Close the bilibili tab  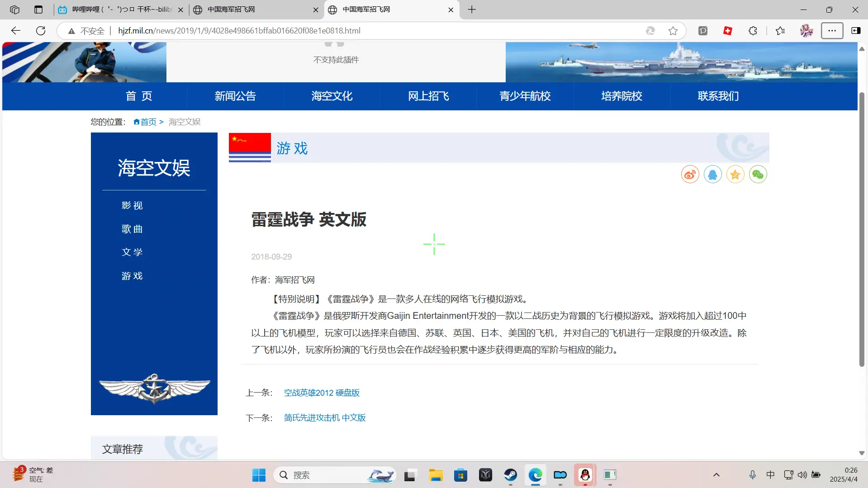[180, 9]
